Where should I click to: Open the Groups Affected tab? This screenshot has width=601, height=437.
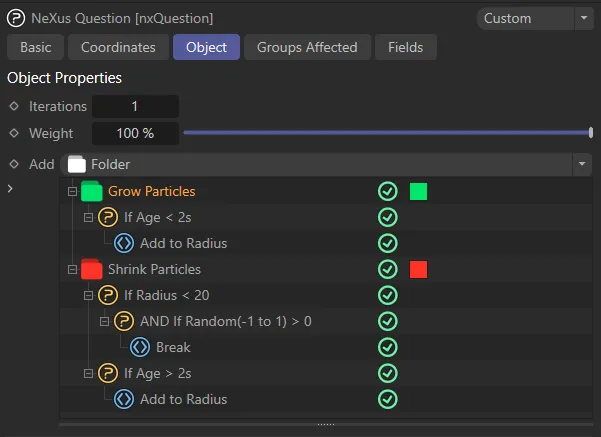[x=307, y=47]
